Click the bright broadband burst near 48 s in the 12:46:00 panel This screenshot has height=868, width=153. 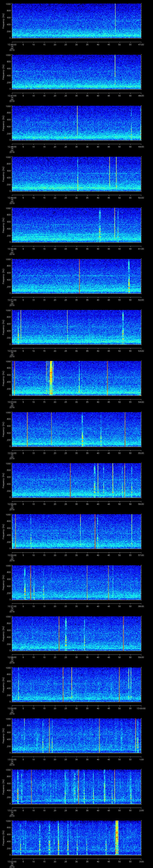pos(115,19)
